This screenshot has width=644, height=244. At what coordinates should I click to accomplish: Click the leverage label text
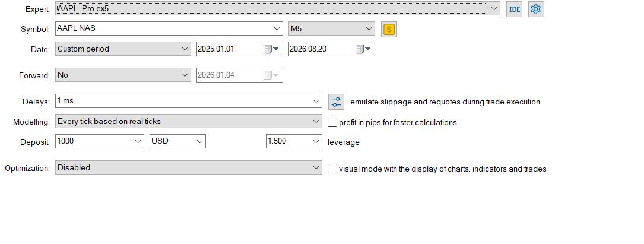point(343,142)
